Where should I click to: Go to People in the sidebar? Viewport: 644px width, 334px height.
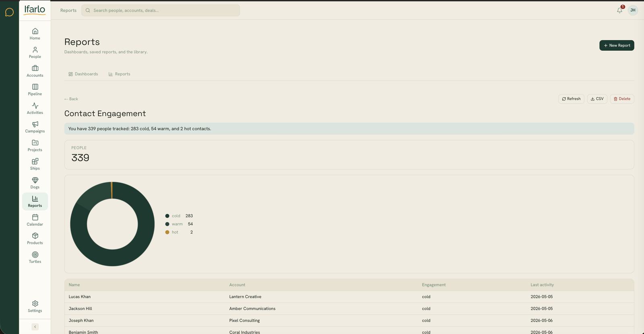(x=35, y=52)
